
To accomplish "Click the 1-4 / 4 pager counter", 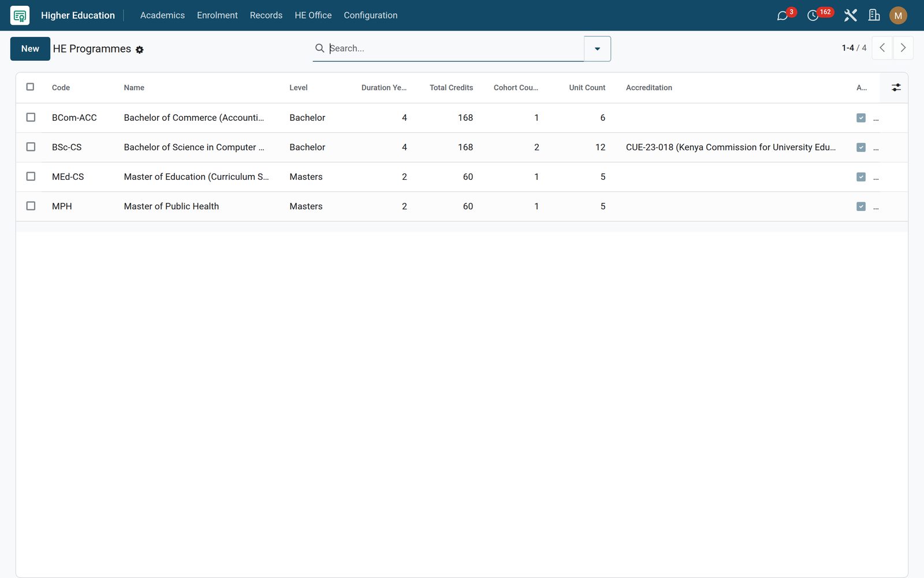I will coord(854,48).
